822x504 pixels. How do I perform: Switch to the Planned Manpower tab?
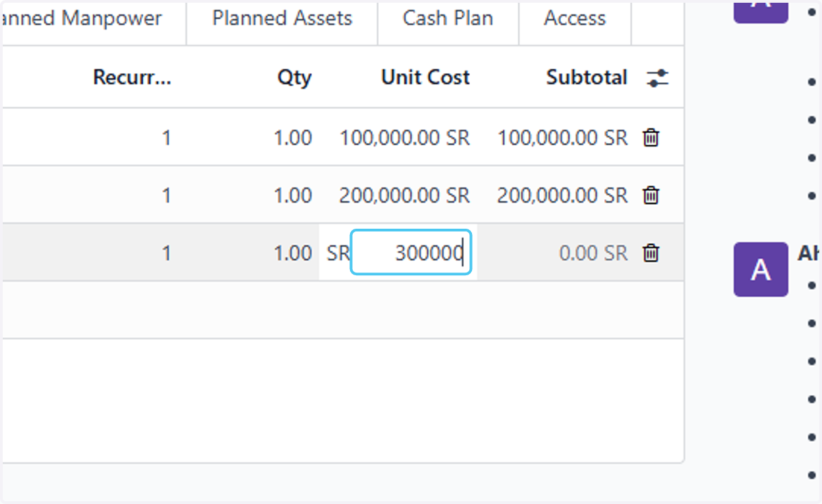[x=81, y=18]
